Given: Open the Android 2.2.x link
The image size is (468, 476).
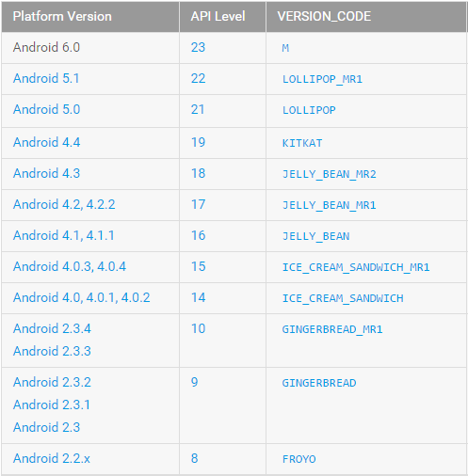Looking at the screenshot, I should click(x=52, y=458).
